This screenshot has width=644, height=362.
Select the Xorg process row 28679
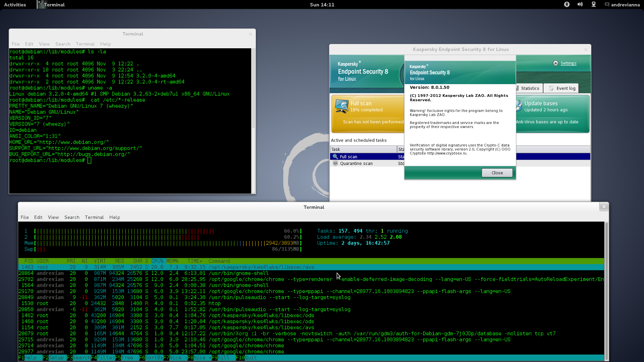coord(311,333)
